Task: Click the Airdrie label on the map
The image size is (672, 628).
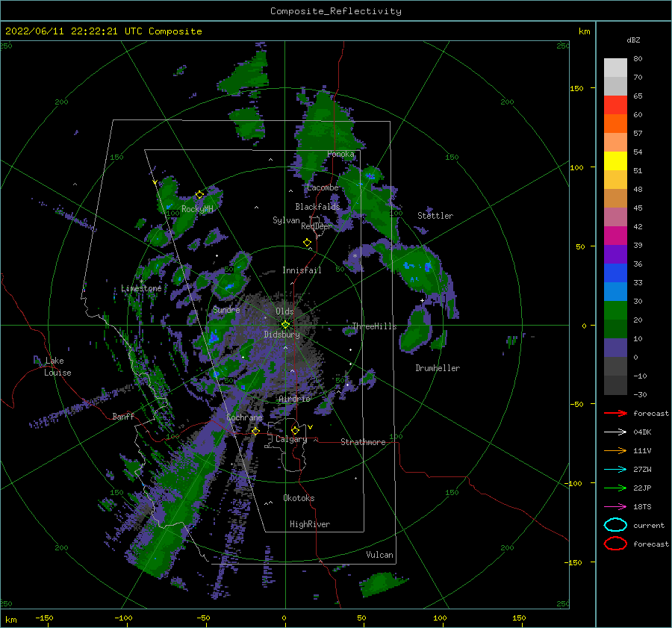Action: tap(294, 399)
